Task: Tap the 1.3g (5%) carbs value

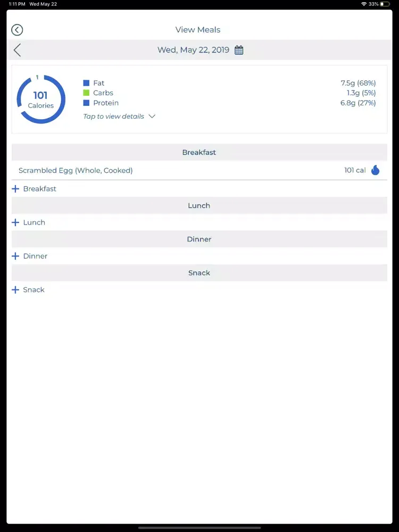Action: tap(361, 93)
